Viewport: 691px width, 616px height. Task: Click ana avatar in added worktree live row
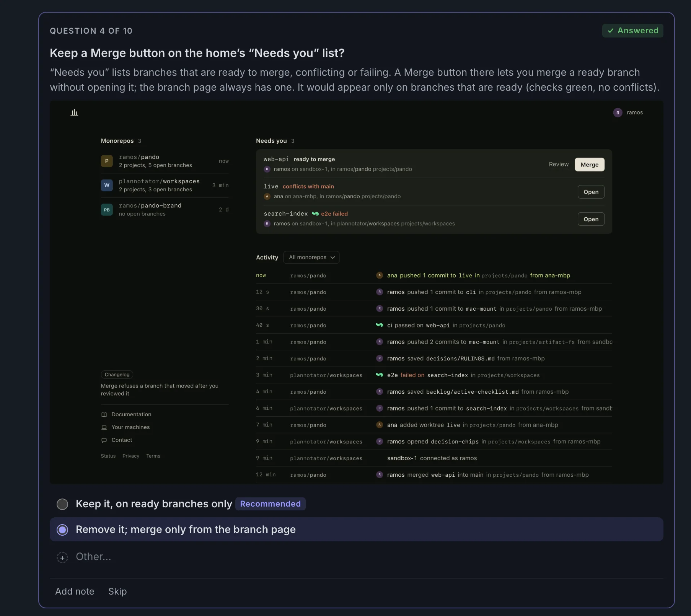tap(380, 425)
